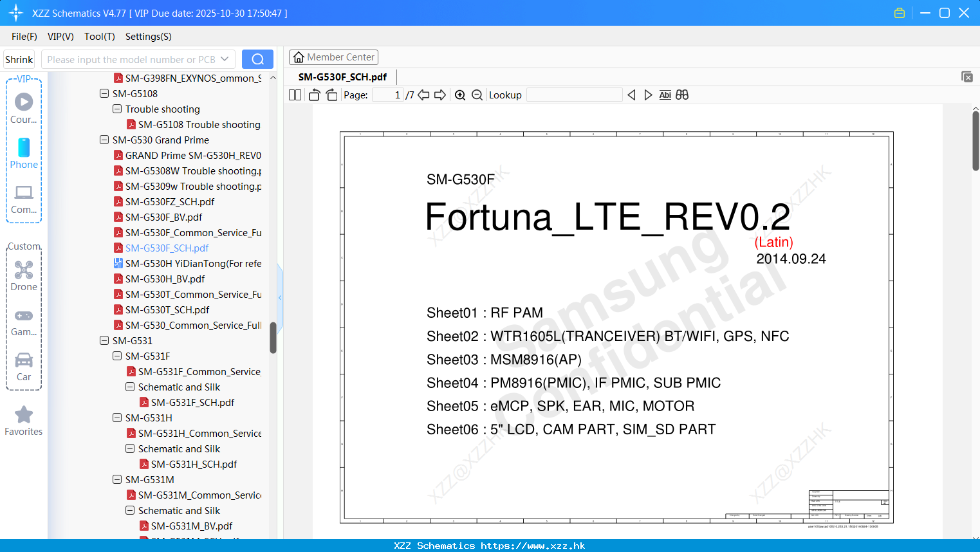Click the Lookup text field

pyautogui.click(x=574, y=95)
